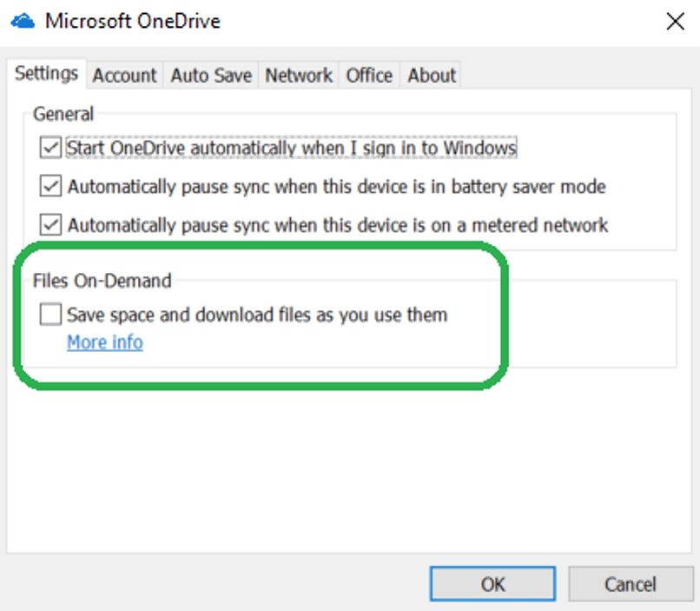The height and width of the screenshot is (611, 700).
Task: Open the More info link
Action: tap(105, 342)
